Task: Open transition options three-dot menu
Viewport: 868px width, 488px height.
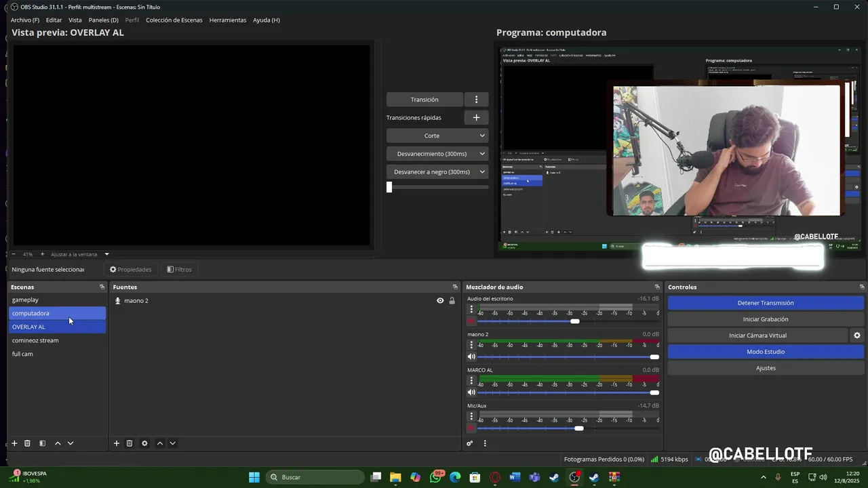Action: click(477, 100)
